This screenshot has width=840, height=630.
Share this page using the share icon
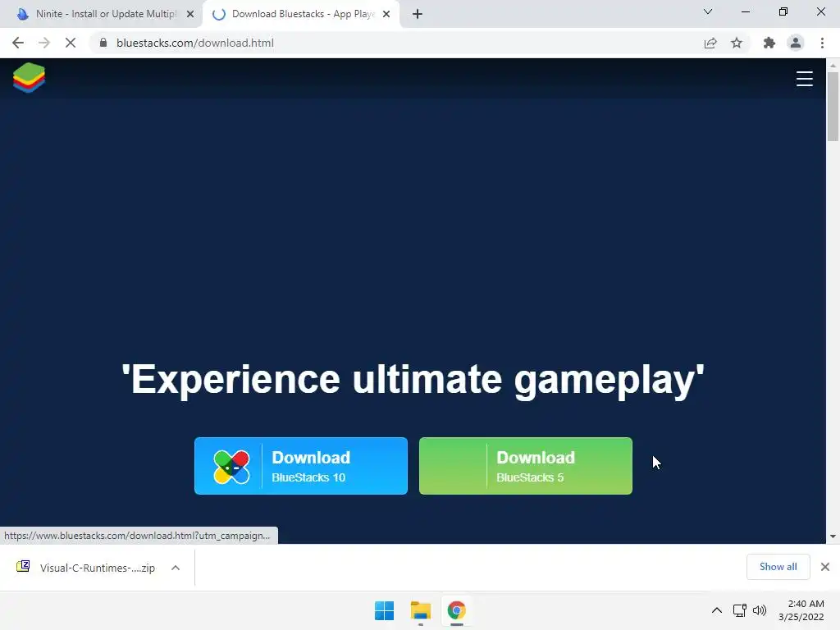[710, 43]
